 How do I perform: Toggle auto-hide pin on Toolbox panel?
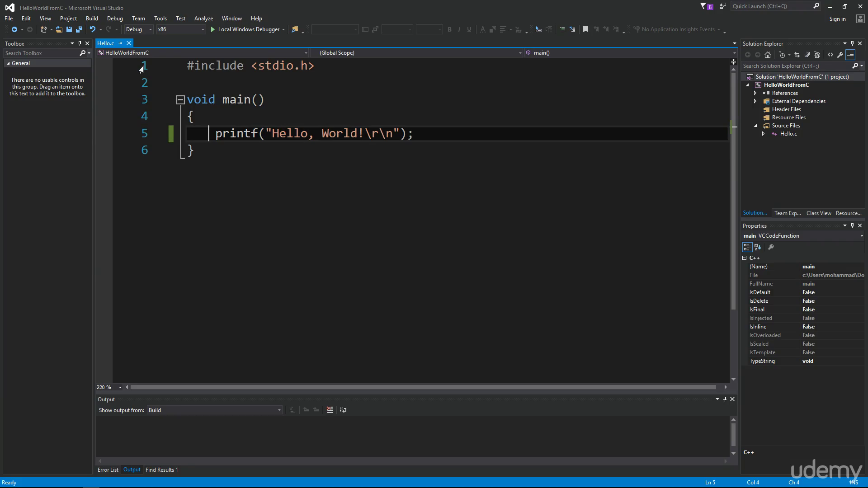point(80,43)
